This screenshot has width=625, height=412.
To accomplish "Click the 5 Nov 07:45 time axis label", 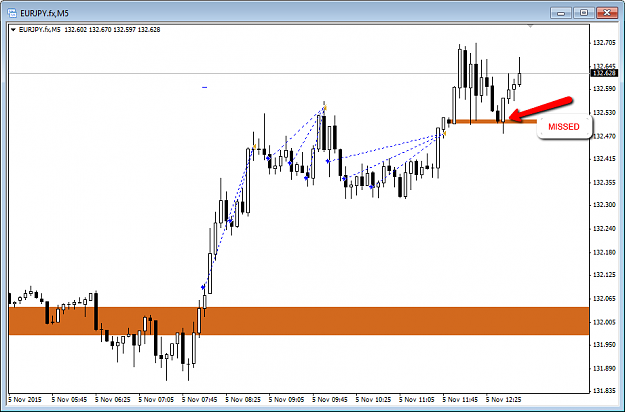I will coord(199,399).
